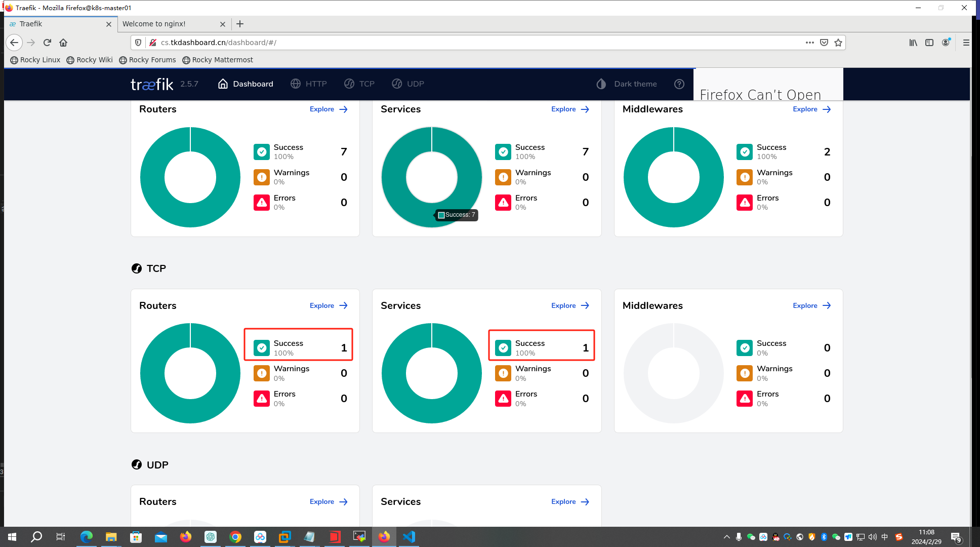This screenshot has width=980, height=547.
Task: Click the HTTP Middlewares Warnings icon
Action: pos(745,177)
